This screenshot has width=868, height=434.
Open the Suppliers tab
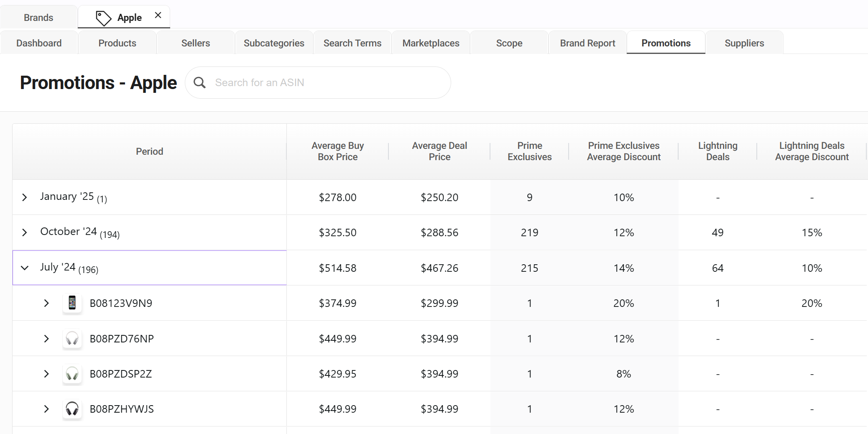tap(745, 43)
